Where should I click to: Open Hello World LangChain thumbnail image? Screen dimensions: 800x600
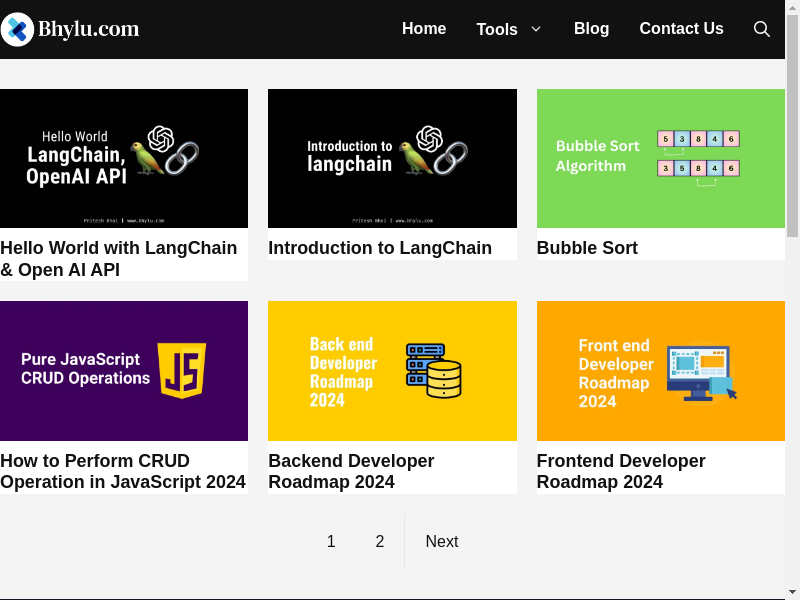tap(124, 158)
